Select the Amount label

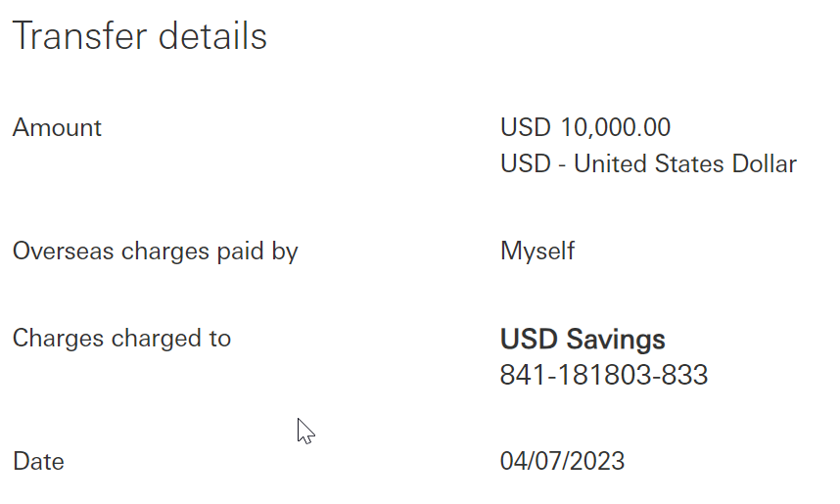pyautogui.click(x=57, y=127)
